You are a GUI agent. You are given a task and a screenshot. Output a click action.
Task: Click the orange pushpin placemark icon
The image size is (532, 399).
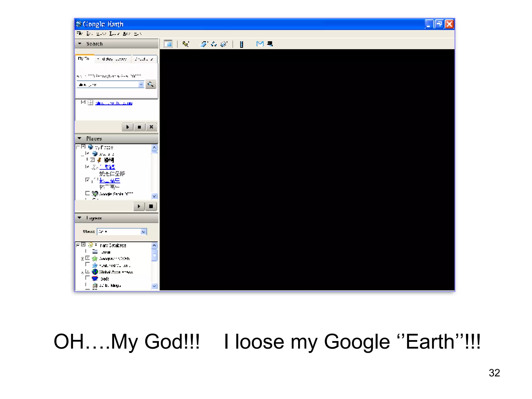coord(99,160)
